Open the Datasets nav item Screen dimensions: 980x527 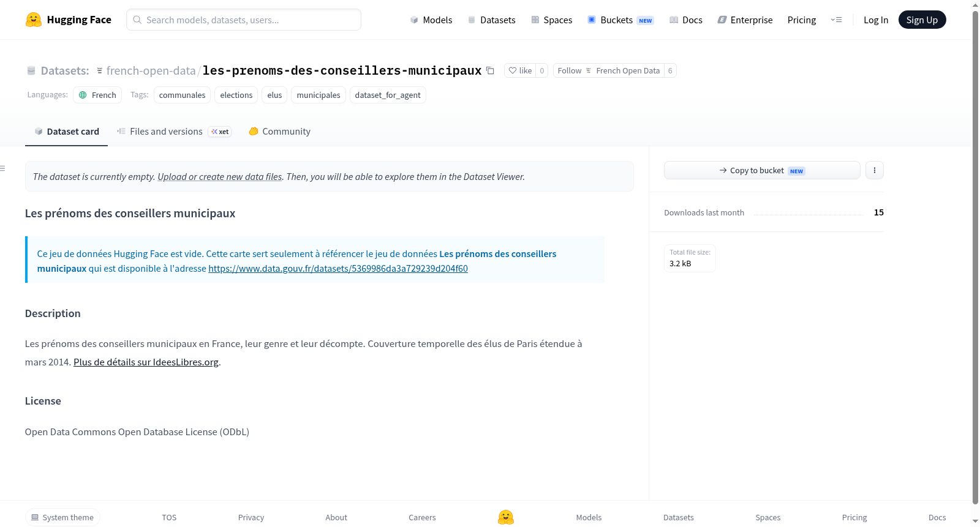(492, 20)
